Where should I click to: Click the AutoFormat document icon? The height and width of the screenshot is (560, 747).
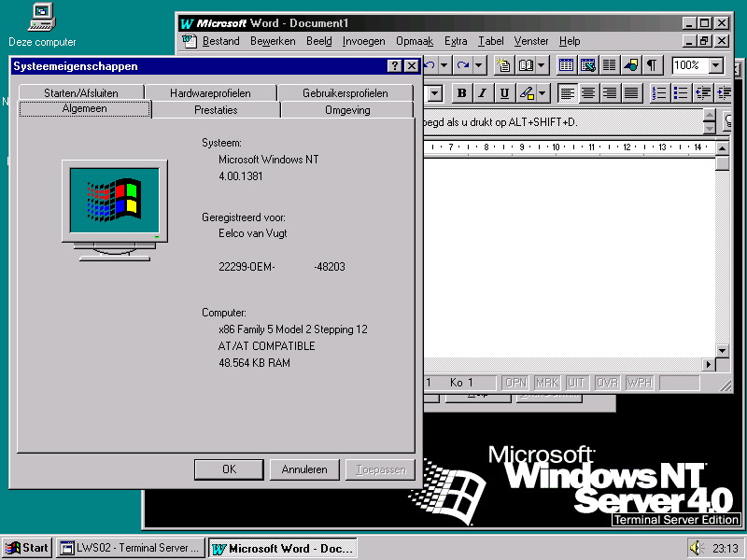point(503,65)
